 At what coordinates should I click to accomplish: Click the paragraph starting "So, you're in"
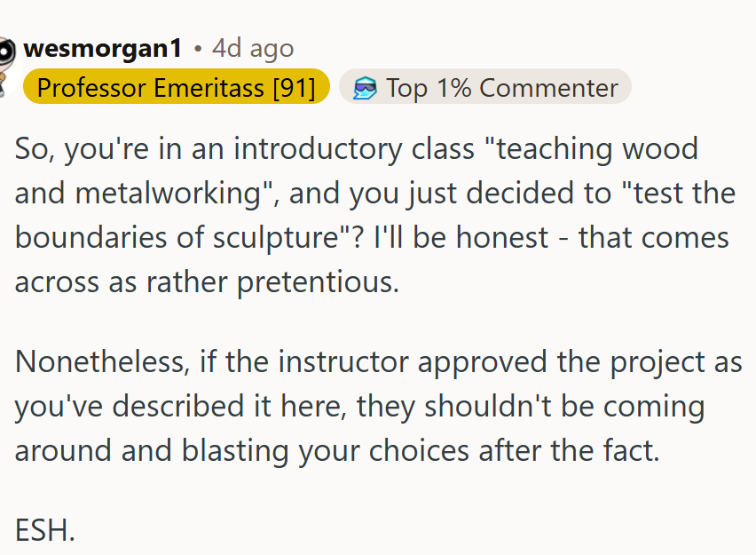pyautogui.click(x=373, y=216)
